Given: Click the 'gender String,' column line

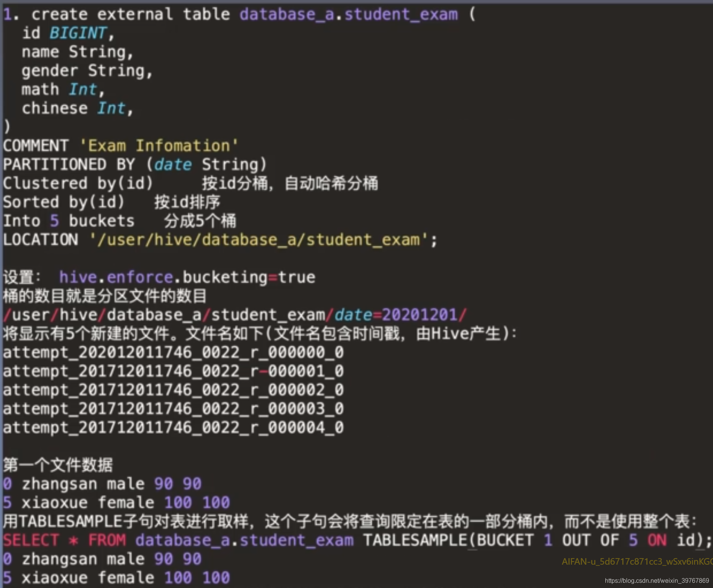Looking at the screenshot, I should 87,70.
